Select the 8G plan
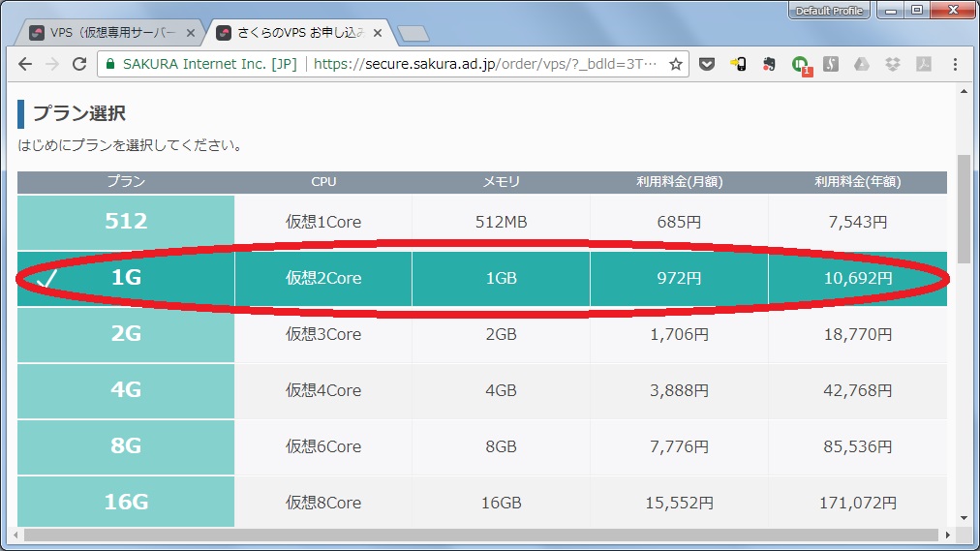The width and height of the screenshot is (980, 551). coord(126,446)
